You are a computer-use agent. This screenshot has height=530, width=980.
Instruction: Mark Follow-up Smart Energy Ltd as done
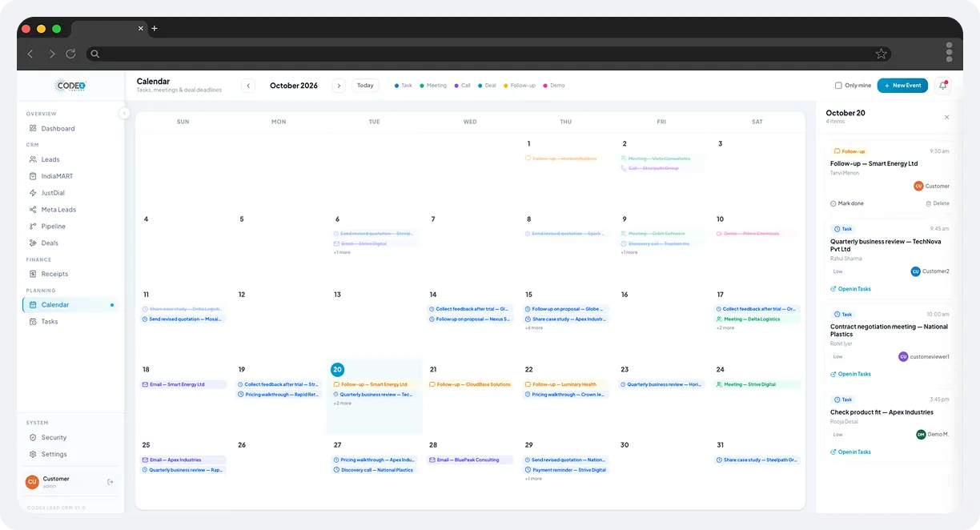pyautogui.click(x=847, y=203)
